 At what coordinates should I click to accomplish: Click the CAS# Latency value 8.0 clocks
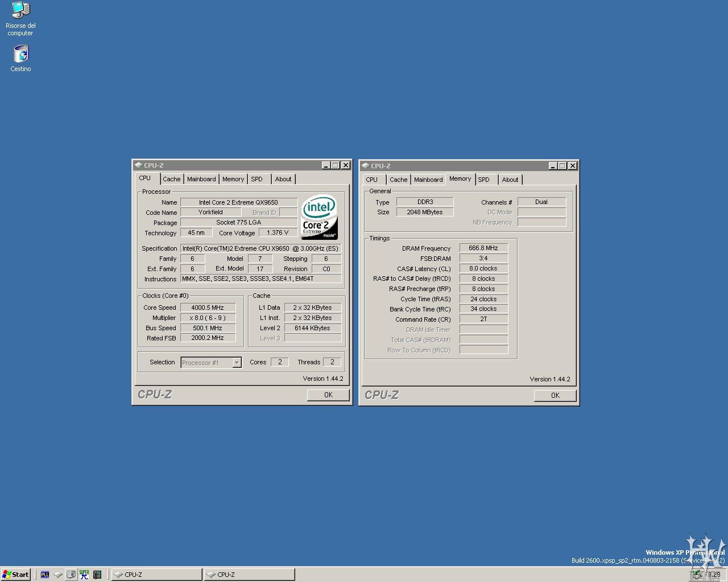483,268
